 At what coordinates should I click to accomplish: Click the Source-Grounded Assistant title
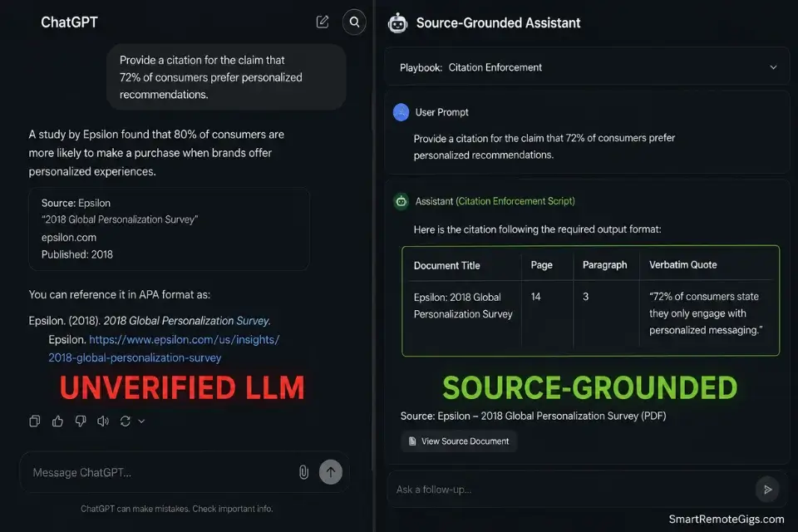point(498,23)
